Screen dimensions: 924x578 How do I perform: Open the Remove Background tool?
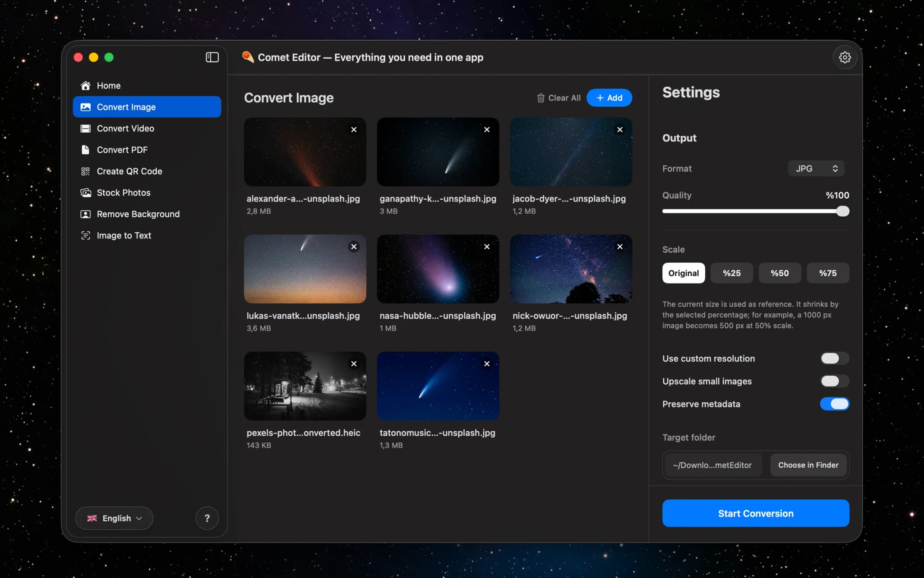(x=138, y=214)
